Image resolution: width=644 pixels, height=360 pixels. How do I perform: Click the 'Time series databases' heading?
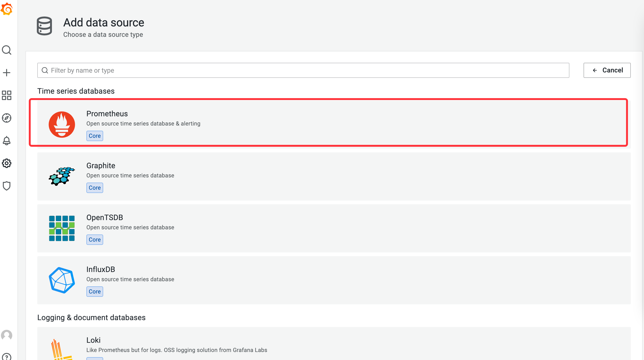click(x=76, y=91)
